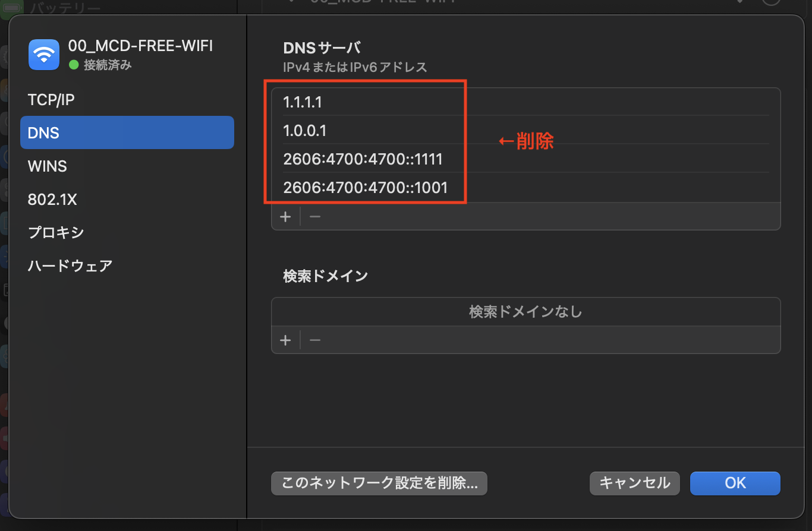Click the minus button under search domains
The height and width of the screenshot is (531, 812).
point(315,340)
